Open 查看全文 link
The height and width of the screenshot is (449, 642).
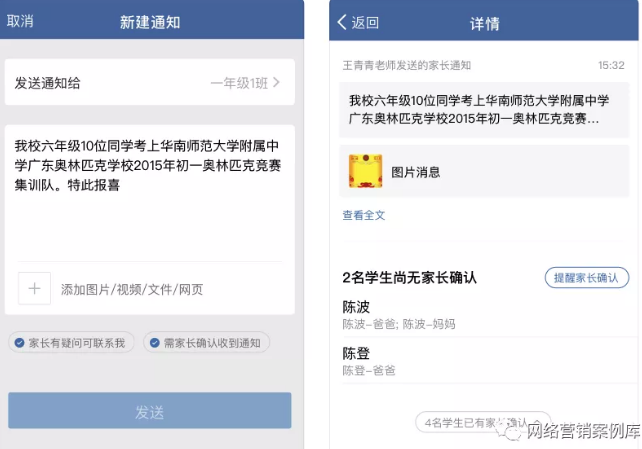(x=364, y=215)
